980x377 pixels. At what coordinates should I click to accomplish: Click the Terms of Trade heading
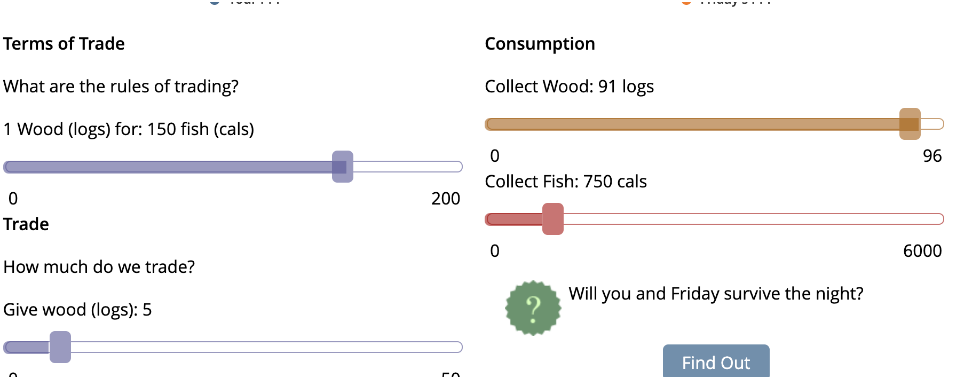[64, 44]
